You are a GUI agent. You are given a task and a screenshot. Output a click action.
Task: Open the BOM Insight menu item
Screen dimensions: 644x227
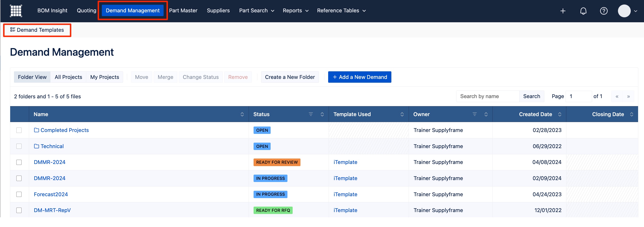(52, 10)
